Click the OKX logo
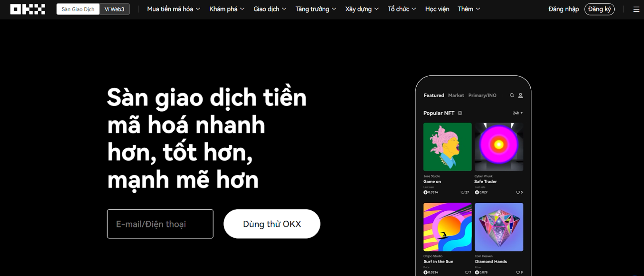The image size is (644, 276). click(x=28, y=9)
